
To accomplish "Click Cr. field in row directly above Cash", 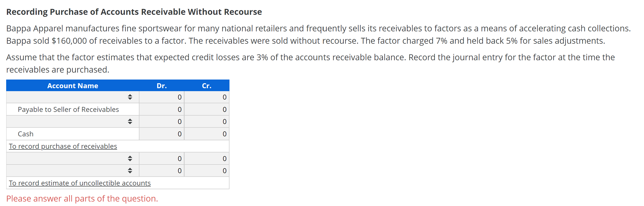I will [207, 122].
